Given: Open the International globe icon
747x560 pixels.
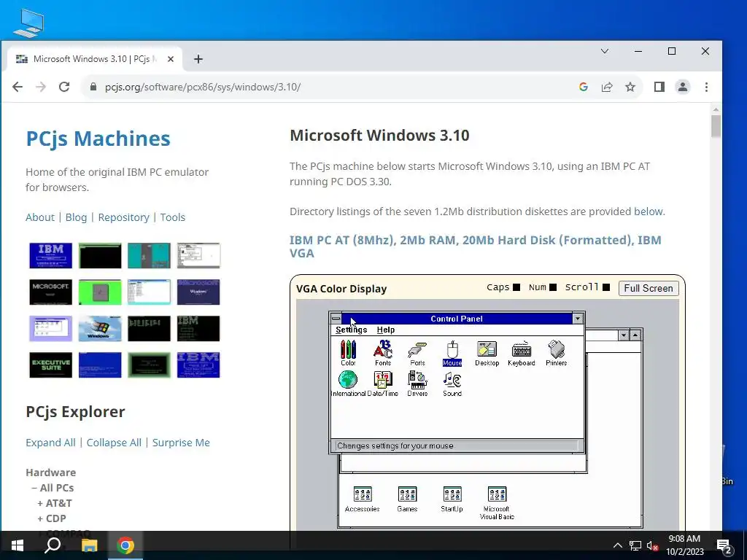Looking at the screenshot, I should tap(348, 384).
